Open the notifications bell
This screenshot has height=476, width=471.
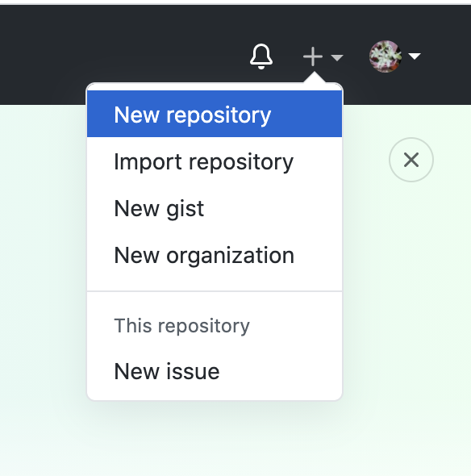tap(261, 56)
